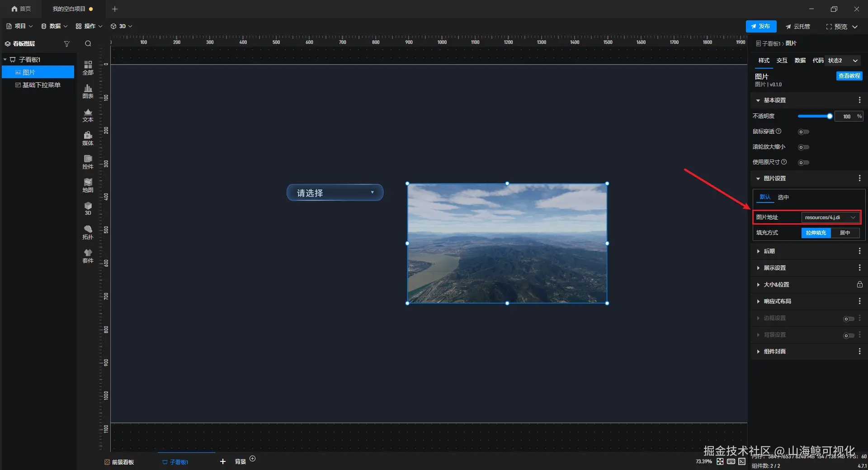Select 拉伸填充 fill mode
Screen dimensions: 868x470
coord(816,233)
